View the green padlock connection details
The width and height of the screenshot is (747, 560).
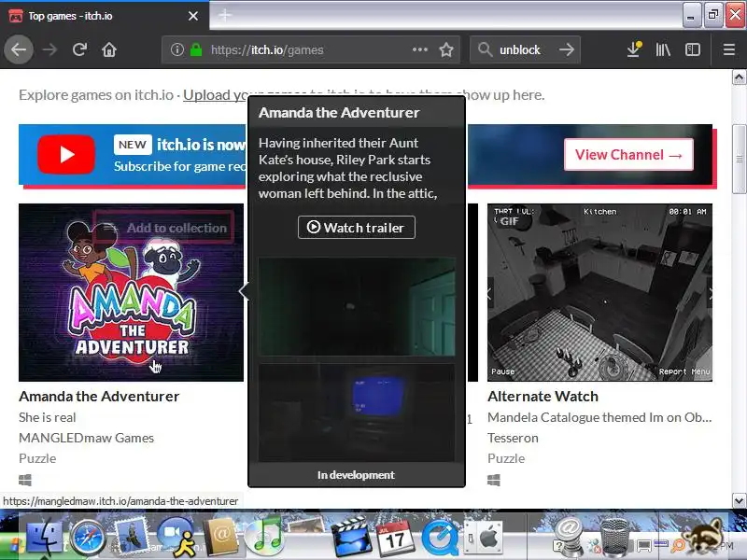coord(196,49)
